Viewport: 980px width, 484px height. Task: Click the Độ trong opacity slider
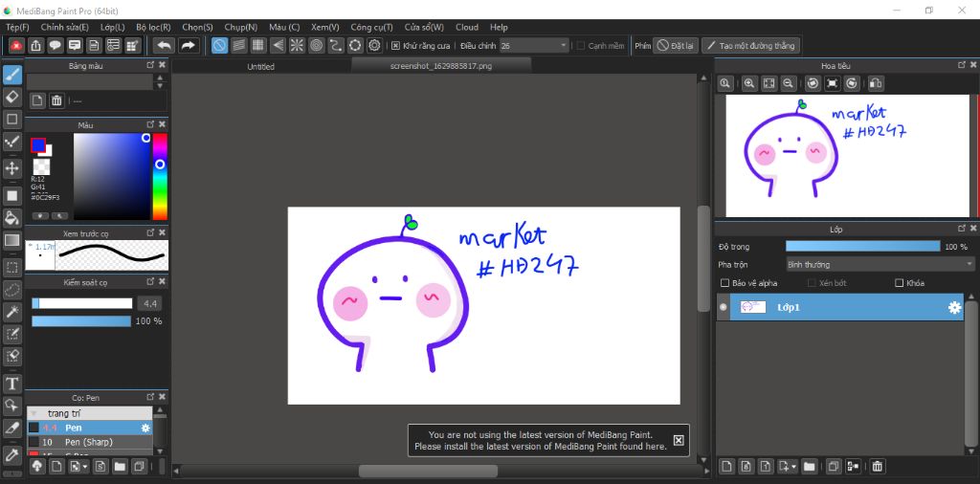862,246
